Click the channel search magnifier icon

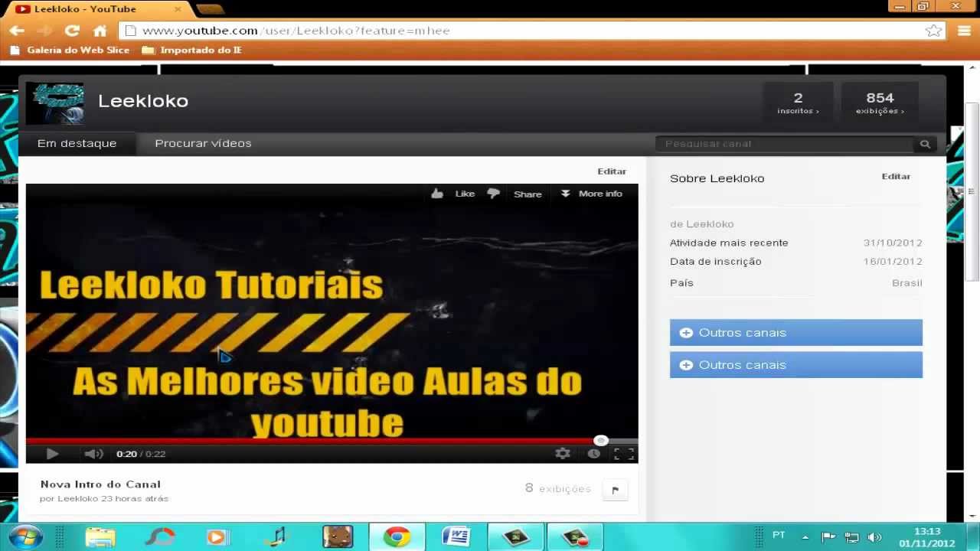point(925,144)
